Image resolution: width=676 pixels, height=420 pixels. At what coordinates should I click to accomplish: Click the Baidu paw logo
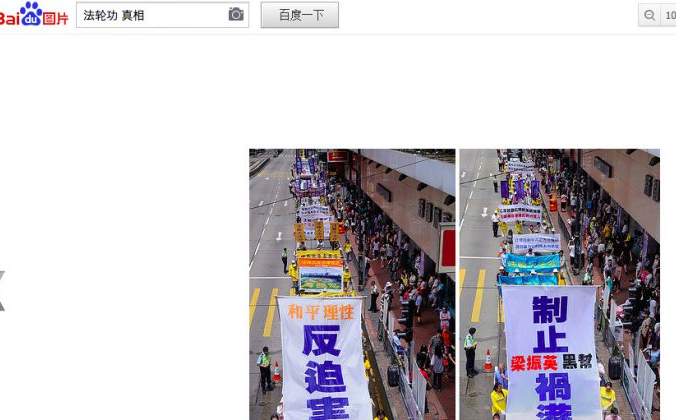click(x=30, y=14)
